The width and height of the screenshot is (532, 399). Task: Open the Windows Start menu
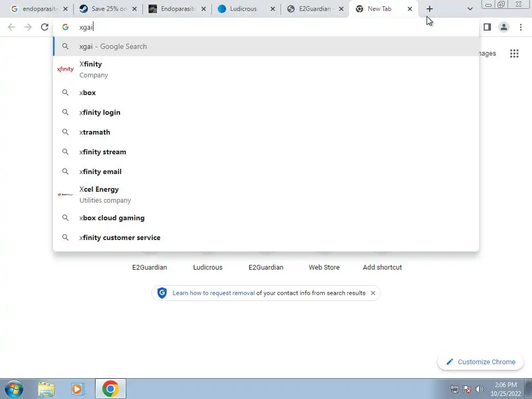point(14,389)
